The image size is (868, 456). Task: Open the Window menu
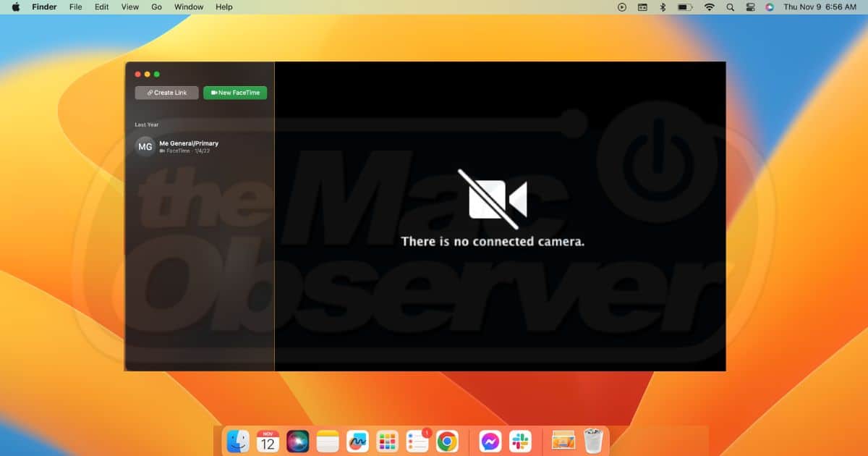tap(189, 7)
